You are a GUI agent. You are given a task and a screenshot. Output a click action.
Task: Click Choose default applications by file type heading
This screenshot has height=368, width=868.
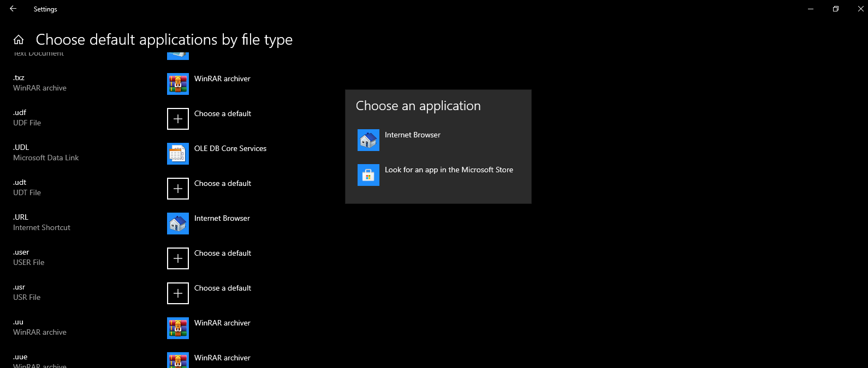click(164, 40)
